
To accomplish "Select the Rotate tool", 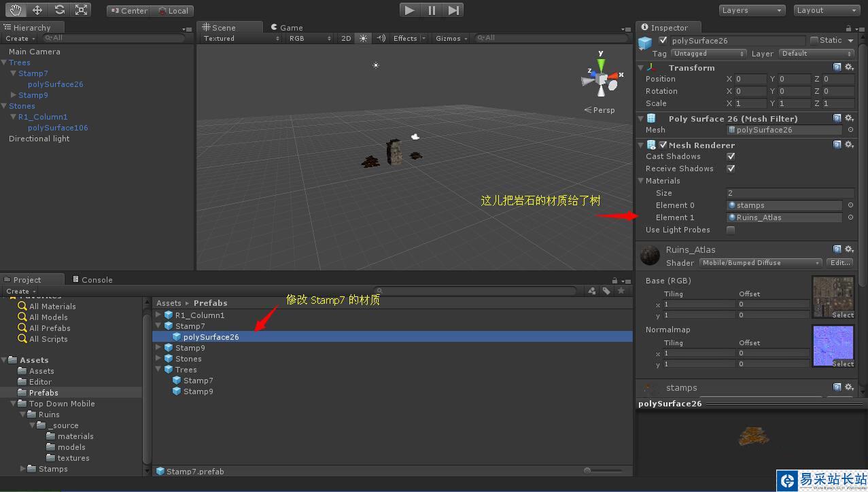I will click(60, 10).
